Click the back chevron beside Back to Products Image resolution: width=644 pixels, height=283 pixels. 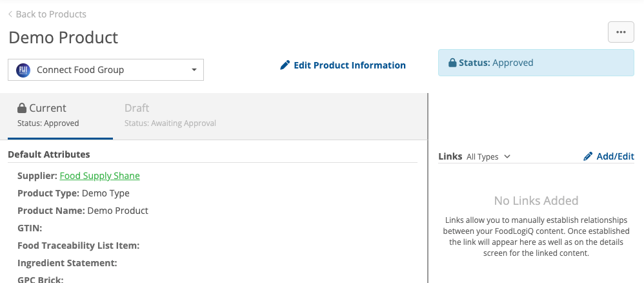click(10, 14)
